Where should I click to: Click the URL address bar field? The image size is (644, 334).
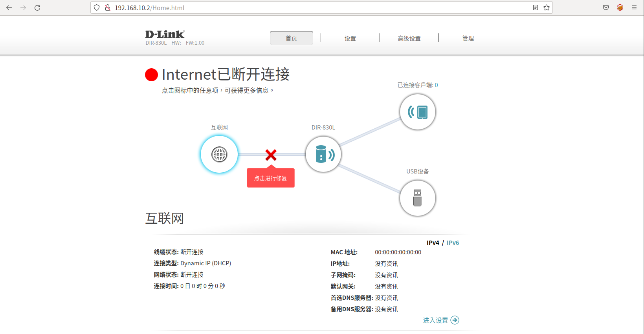click(314, 8)
